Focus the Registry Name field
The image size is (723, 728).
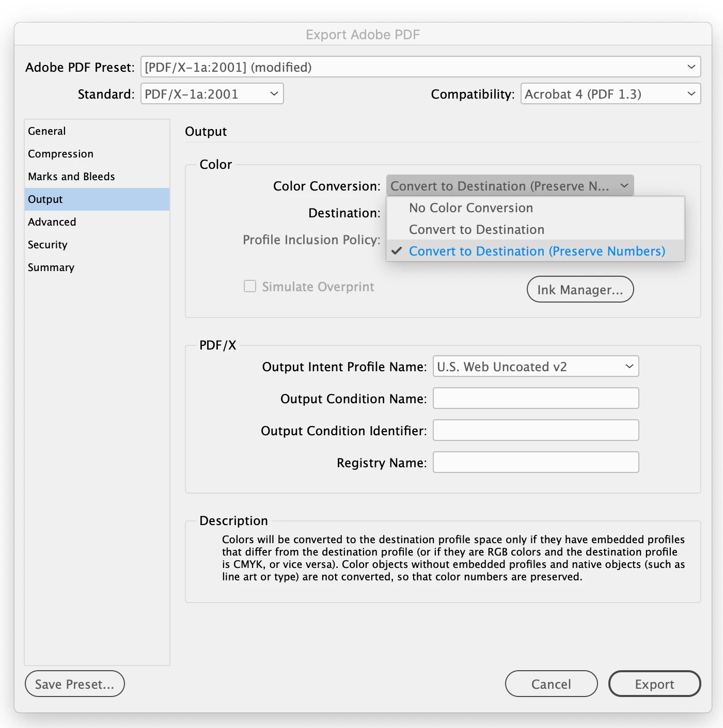tap(536, 463)
